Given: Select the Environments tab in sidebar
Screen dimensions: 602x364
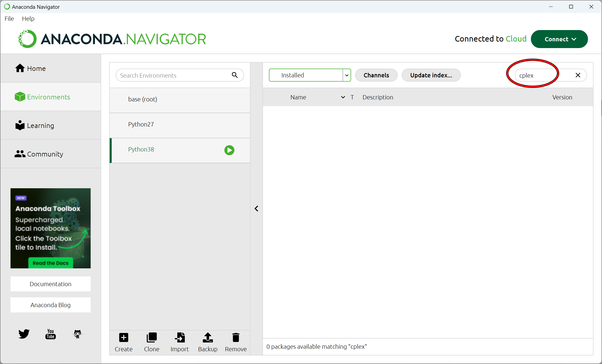Looking at the screenshot, I should click(50, 97).
